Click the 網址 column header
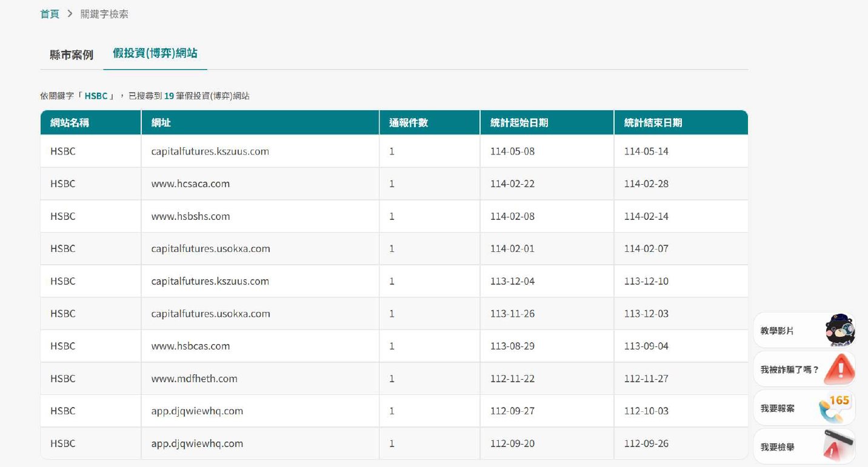This screenshot has height=467, width=868. [161, 122]
